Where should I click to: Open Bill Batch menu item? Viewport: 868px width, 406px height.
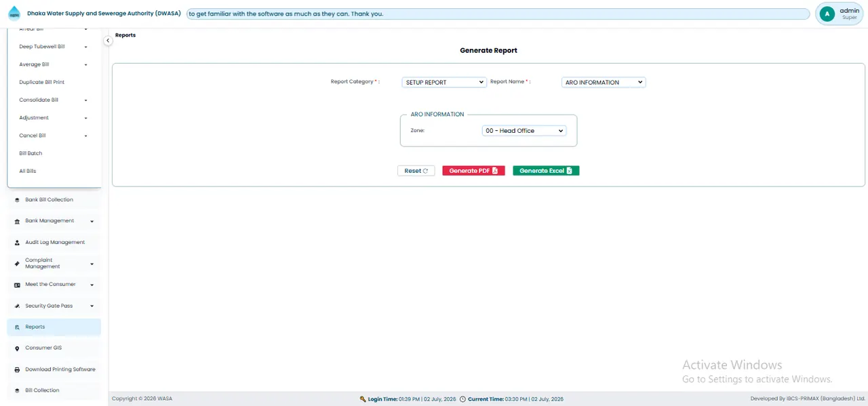point(31,153)
